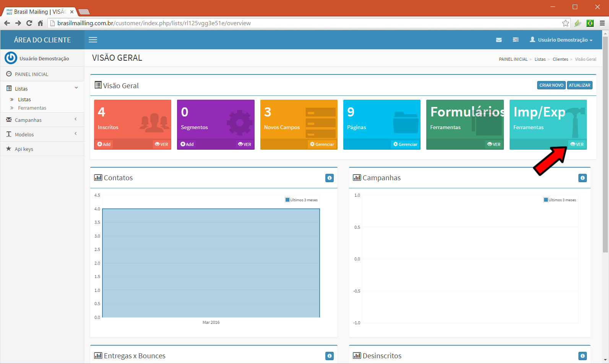Open info icon on Desinscritos panel
This screenshot has width=609, height=364.
583,356
